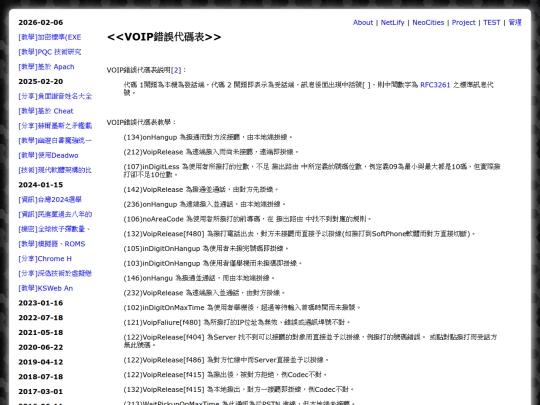This screenshot has width=540, height=405.
Task: Open the [教學]KSWeb An sidebar link
Action: 45,288
